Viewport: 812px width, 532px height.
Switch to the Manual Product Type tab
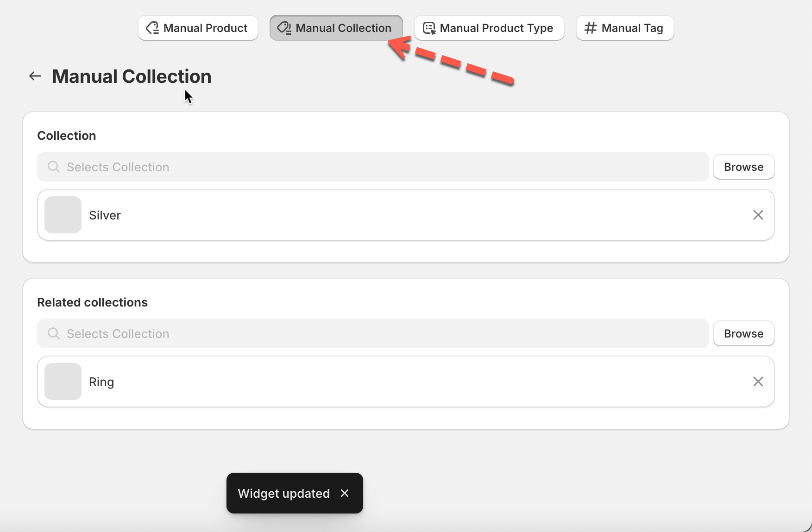489,28
